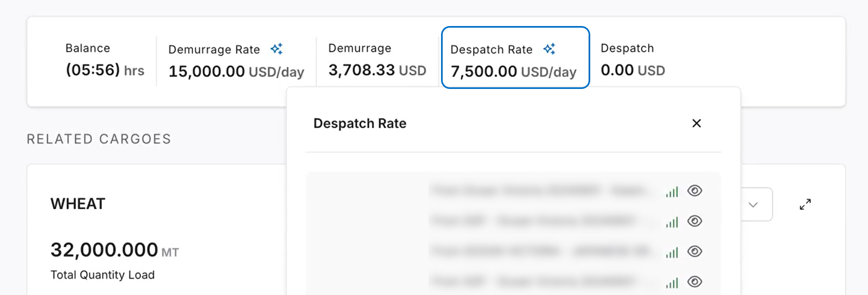This screenshot has width=868, height=295.
Task: Click the sparkle icon beside Despatch Rate
Action: pyautogui.click(x=550, y=49)
